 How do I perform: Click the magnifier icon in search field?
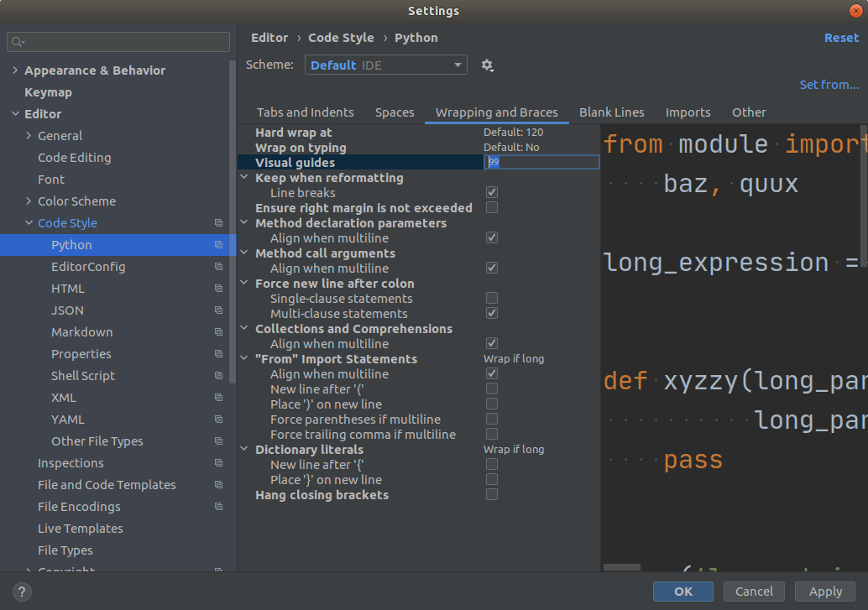click(x=18, y=41)
